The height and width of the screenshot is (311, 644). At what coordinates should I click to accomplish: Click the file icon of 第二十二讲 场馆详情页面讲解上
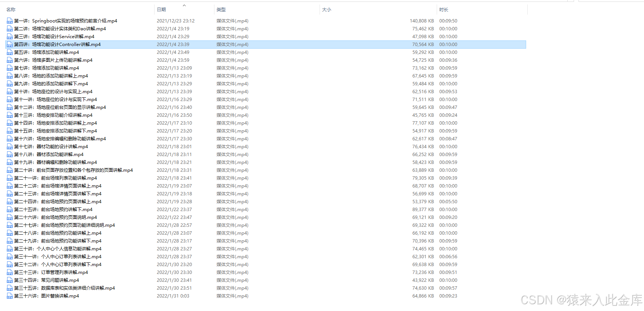10,186
